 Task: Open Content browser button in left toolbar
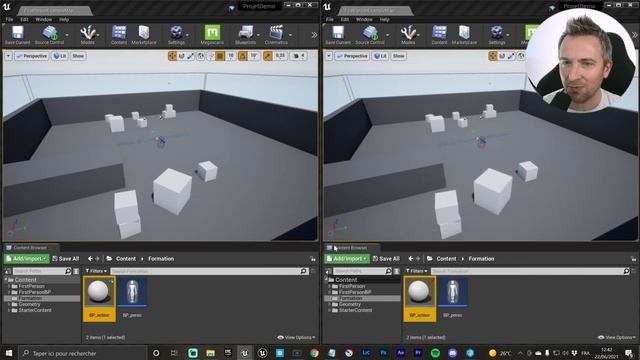[119, 35]
